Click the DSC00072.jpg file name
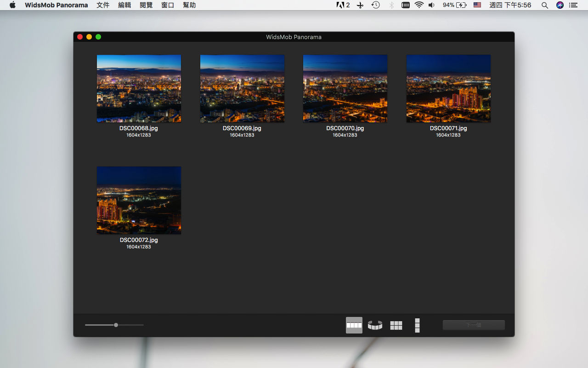This screenshot has width=588, height=368. 139,240
